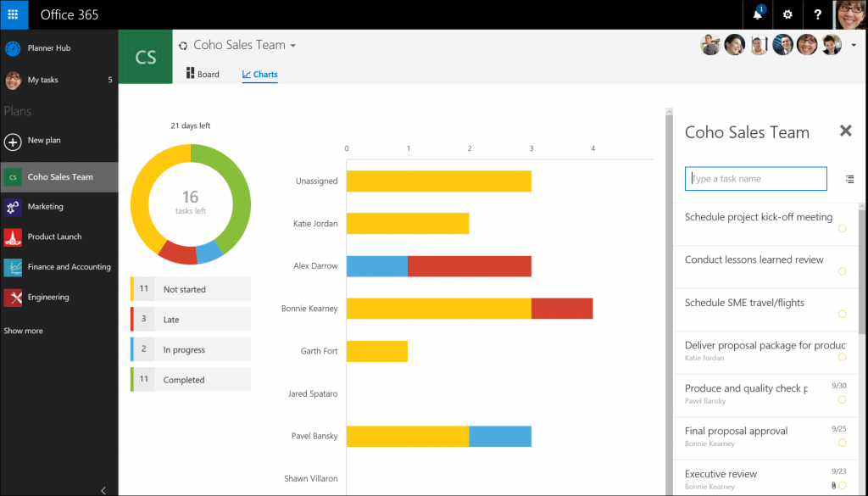Click the Unassigned yellow bar
Image resolution: width=868 pixels, height=496 pixels.
point(439,181)
